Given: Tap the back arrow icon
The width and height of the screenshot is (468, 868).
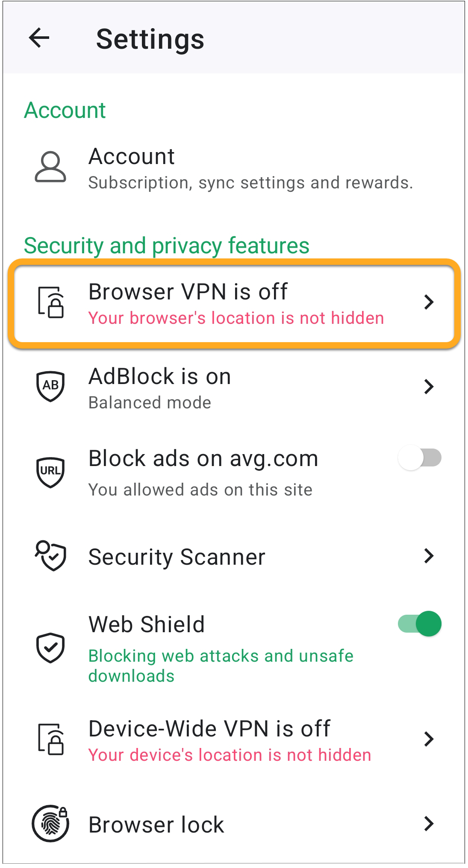Looking at the screenshot, I should pyautogui.click(x=39, y=38).
